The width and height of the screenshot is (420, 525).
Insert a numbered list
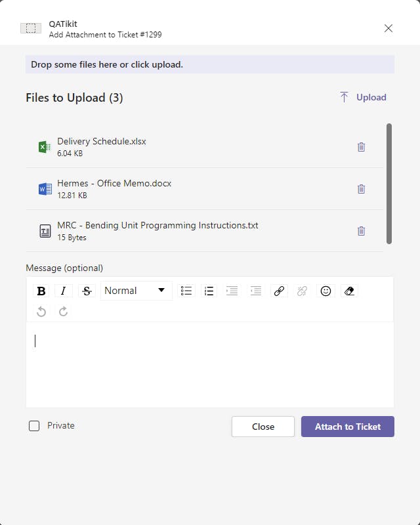[209, 291]
